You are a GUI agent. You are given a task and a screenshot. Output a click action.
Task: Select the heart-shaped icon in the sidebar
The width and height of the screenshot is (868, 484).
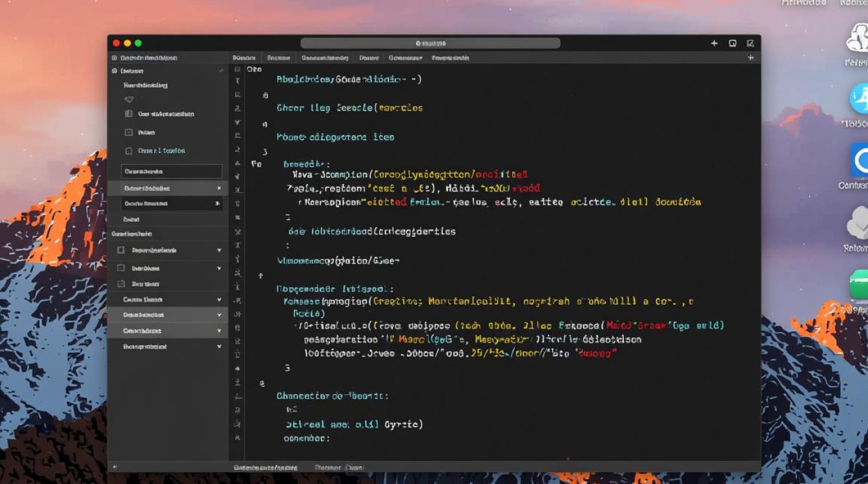[x=129, y=99]
